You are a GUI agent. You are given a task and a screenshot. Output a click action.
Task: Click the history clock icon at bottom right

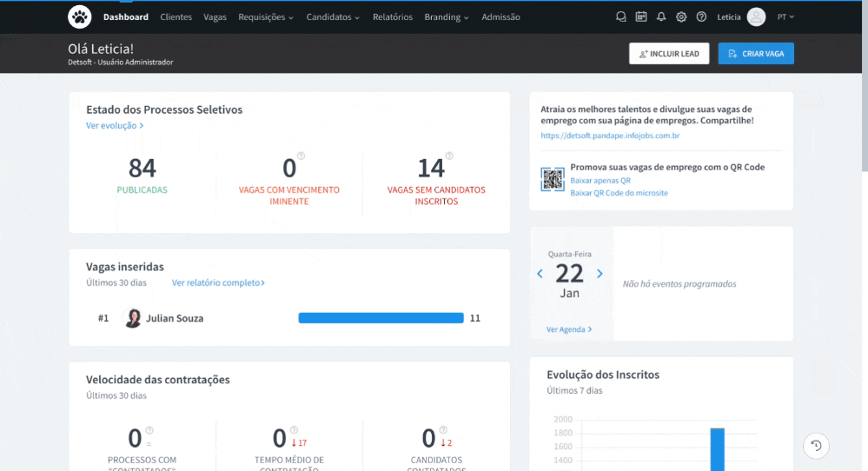(x=816, y=446)
